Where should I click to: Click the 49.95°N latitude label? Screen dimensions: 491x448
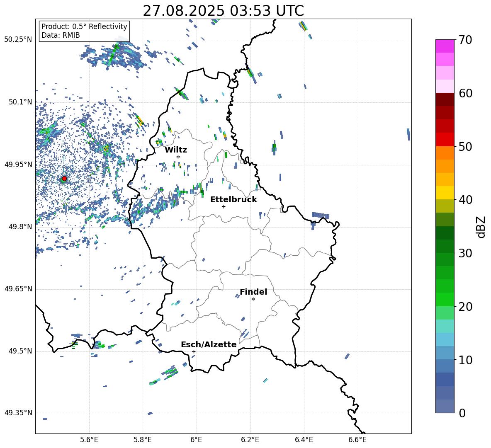click(x=18, y=165)
